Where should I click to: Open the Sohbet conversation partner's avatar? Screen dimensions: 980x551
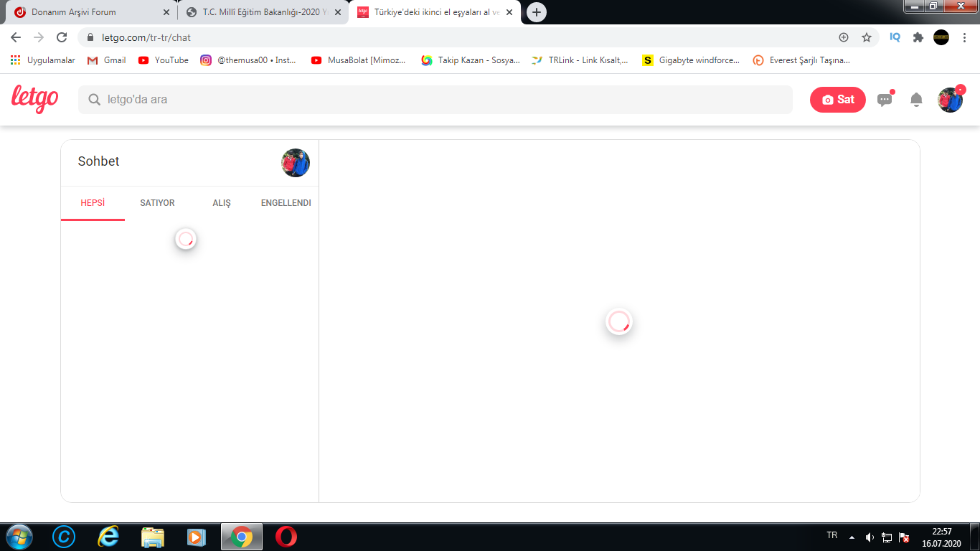point(296,163)
